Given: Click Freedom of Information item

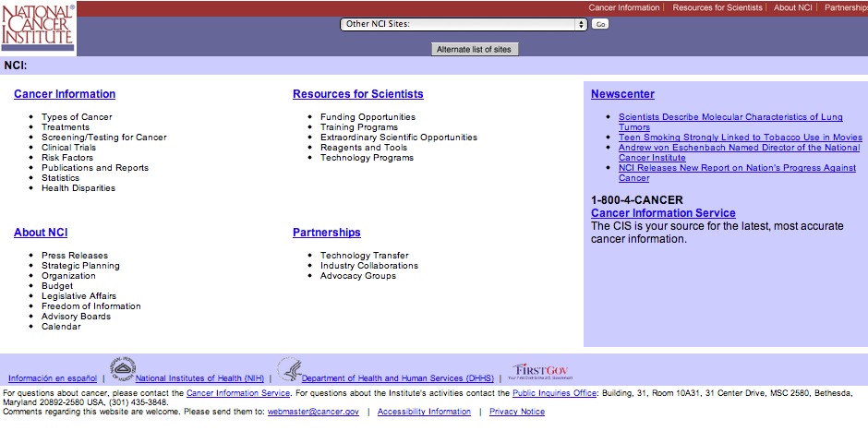Looking at the screenshot, I should (91, 306).
